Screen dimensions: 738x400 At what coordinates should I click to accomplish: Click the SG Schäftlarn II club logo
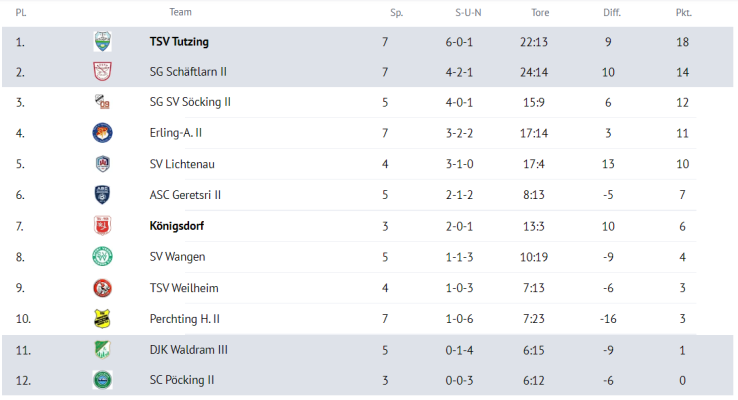click(102, 72)
